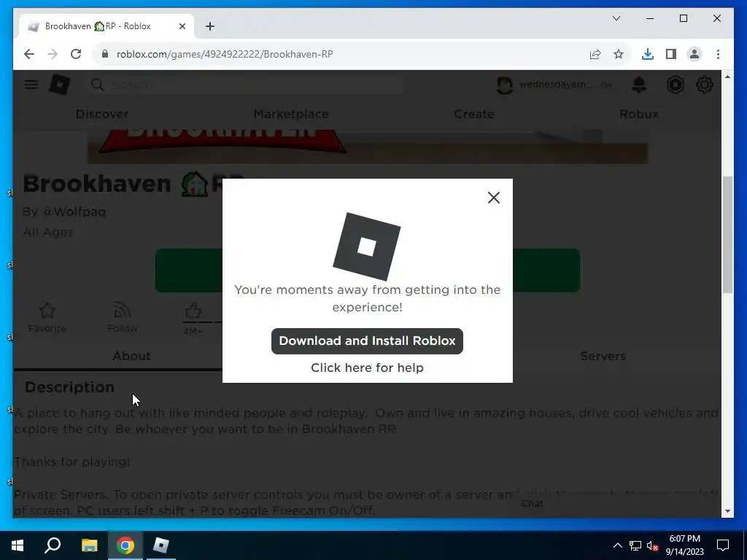The height and width of the screenshot is (560, 747).
Task: Select the Brookhaven RP - Roblox tab
Action: click(x=107, y=26)
